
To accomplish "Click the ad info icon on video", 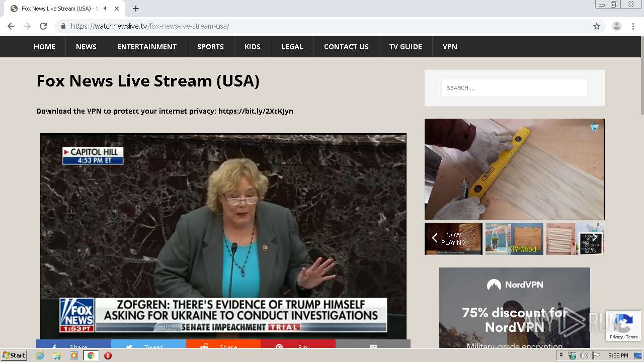I will pyautogui.click(x=594, y=128).
